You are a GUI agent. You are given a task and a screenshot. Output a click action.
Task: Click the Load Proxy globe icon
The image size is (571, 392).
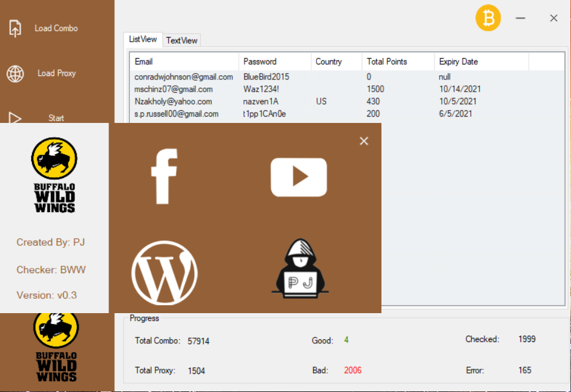click(15, 74)
